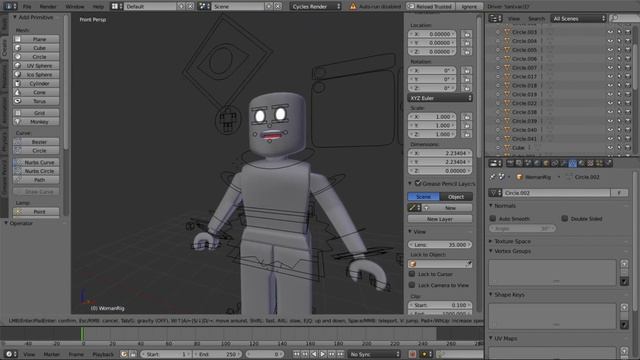Open the Help menu

point(98,7)
